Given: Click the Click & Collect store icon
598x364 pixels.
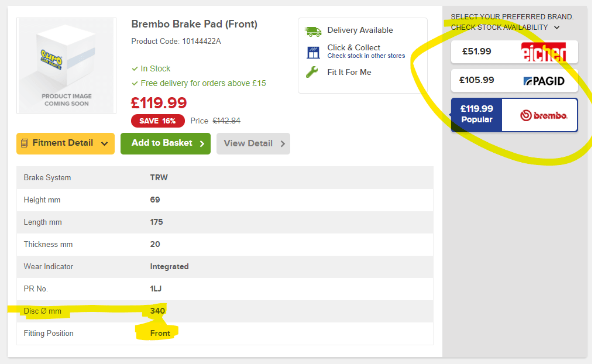Looking at the screenshot, I should 313,52.
